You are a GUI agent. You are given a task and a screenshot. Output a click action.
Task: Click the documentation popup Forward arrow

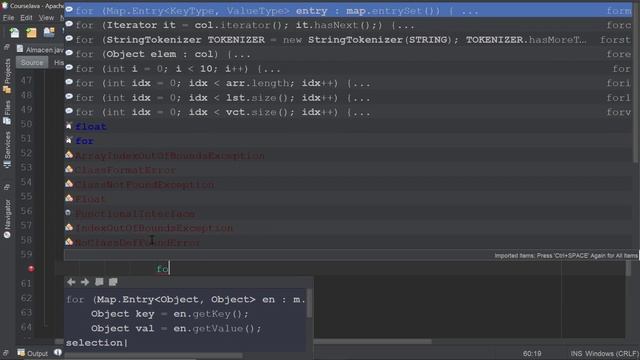click(85, 282)
